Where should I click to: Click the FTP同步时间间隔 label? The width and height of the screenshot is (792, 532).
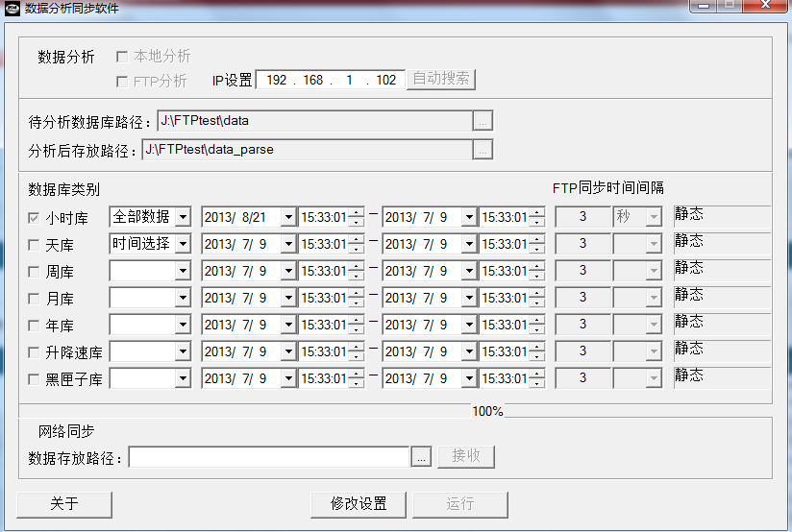[608, 188]
